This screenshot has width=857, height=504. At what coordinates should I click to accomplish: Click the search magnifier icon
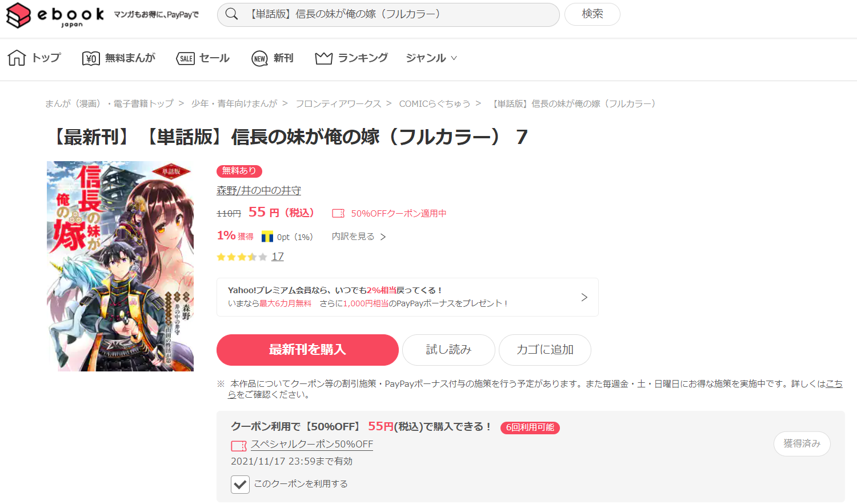coord(231,14)
